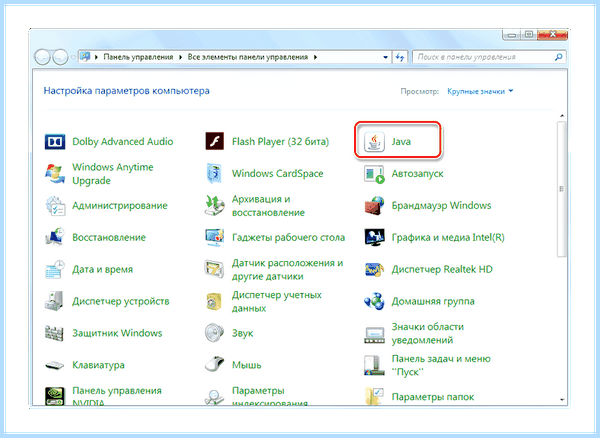Open the Flash Player (32 бита) icon
600x438 pixels.
[x=214, y=142]
